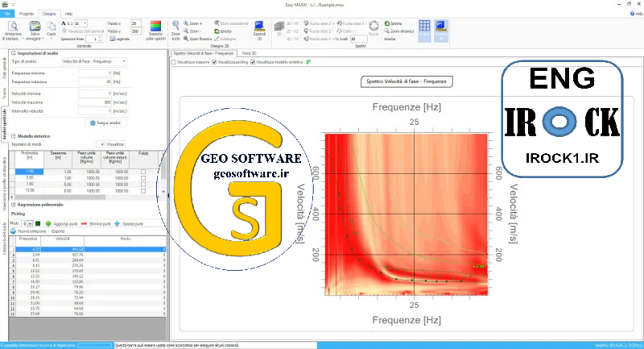
Task: Open the picking Modo dropdown
Action: coord(30,223)
